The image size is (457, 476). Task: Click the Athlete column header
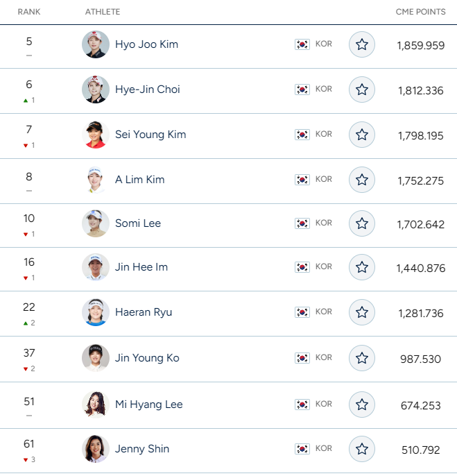[103, 12]
